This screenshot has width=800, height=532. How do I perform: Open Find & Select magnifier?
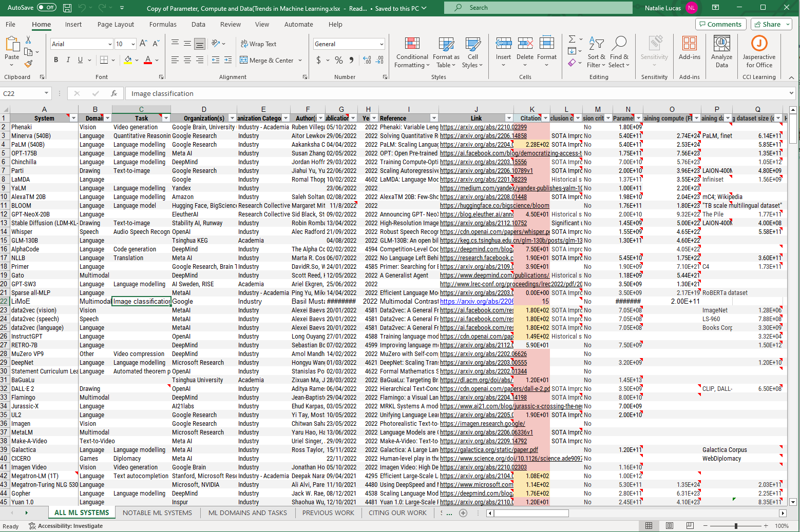[619, 52]
